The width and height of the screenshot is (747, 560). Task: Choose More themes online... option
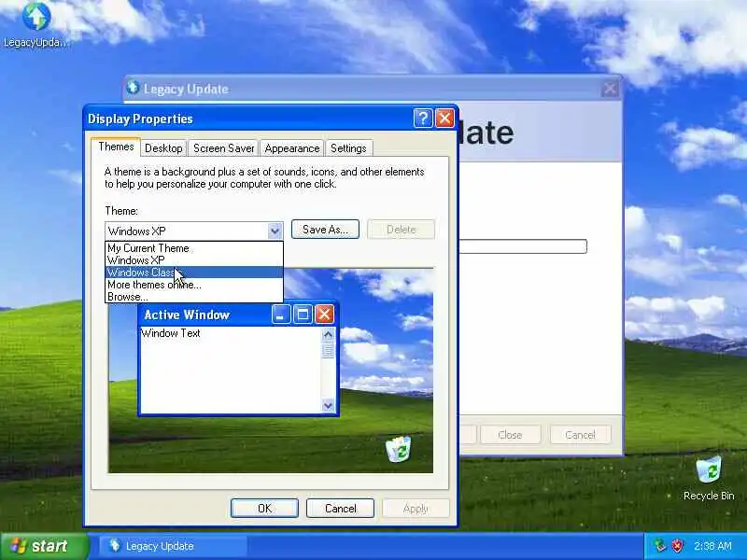(x=194, y=285)
